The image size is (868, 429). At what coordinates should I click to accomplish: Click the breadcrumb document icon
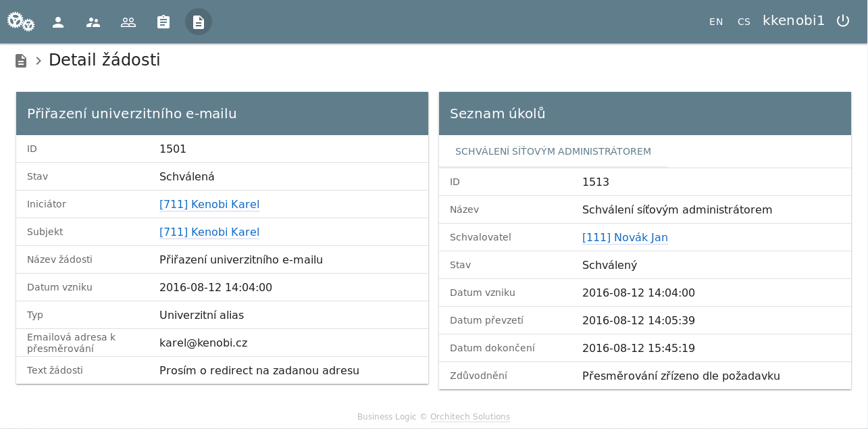pos(21,61)
